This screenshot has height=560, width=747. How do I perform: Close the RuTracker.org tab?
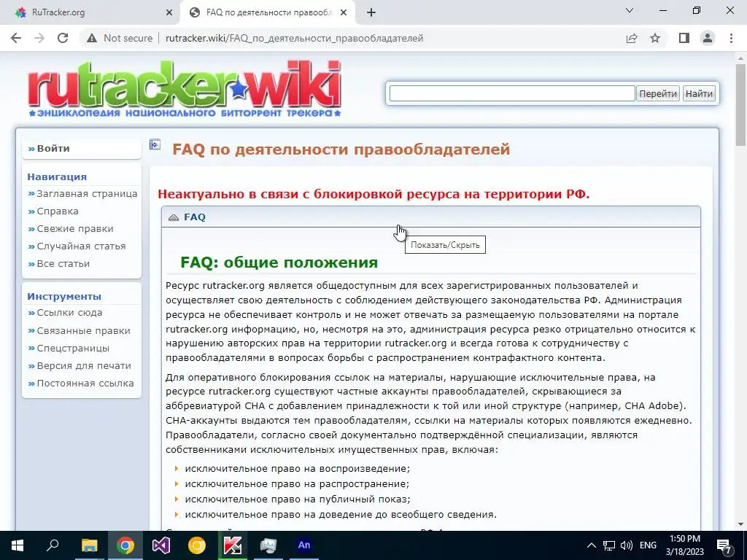pos(169,13)
